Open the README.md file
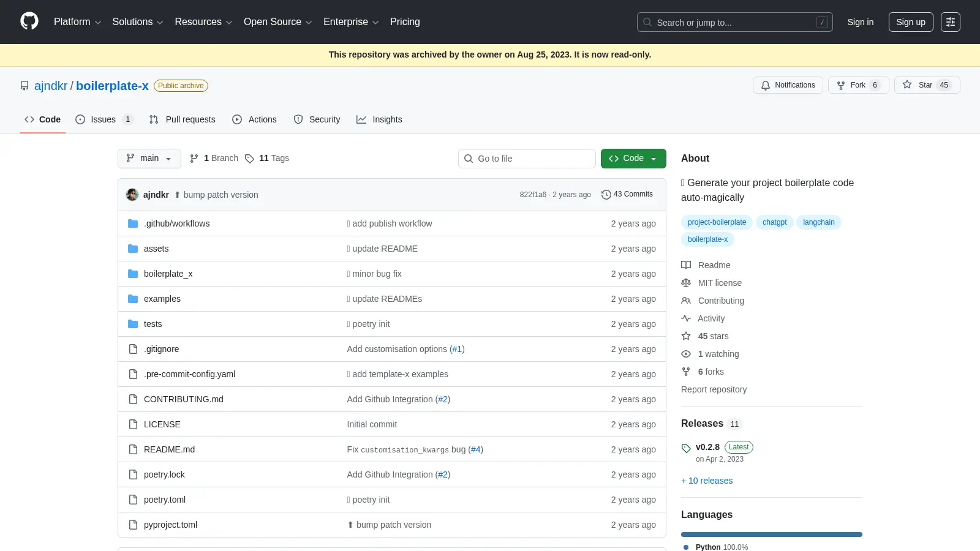The height and width of the screenshot is (551, 980). click(x=169, y=449)
